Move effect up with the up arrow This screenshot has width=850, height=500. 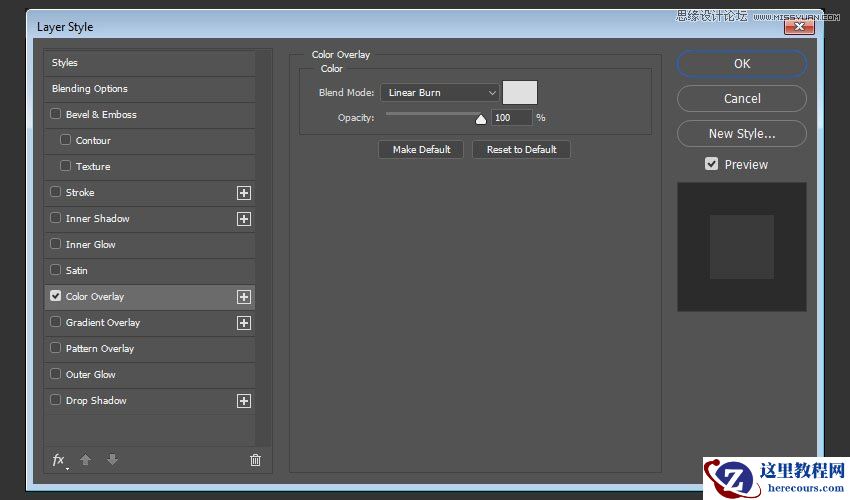click(x=85, y=460)
